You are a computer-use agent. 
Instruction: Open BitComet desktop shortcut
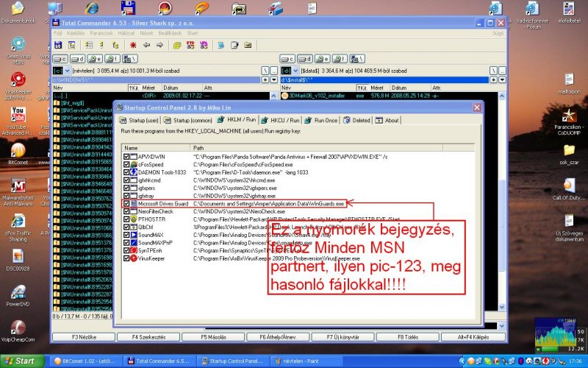coord(18,154)
